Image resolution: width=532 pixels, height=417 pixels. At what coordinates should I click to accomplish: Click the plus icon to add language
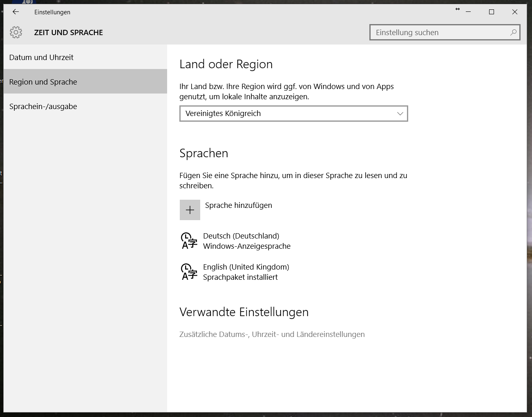point(190,210)
